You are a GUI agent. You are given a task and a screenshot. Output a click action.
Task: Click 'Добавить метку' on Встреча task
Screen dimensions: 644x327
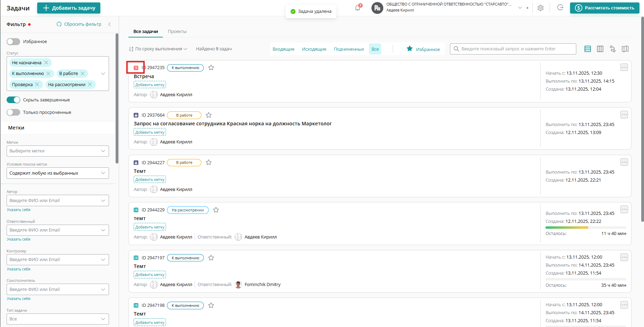[x=150, y=85]
